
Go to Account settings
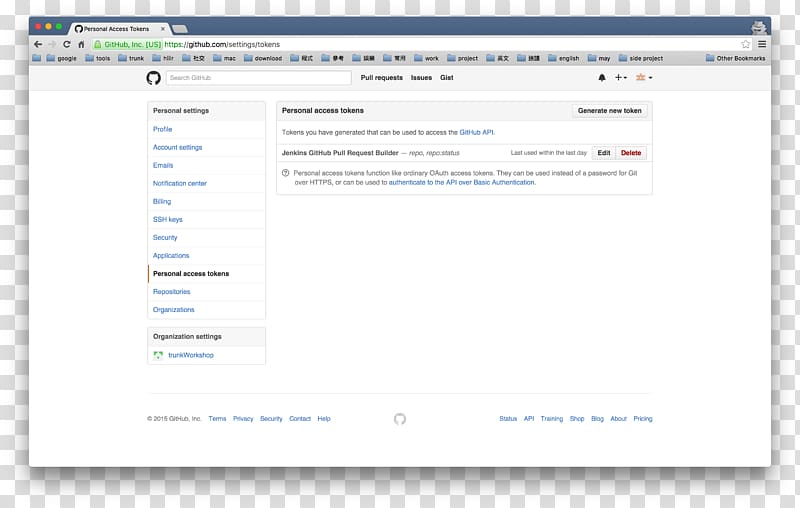(x=178, y=147)
